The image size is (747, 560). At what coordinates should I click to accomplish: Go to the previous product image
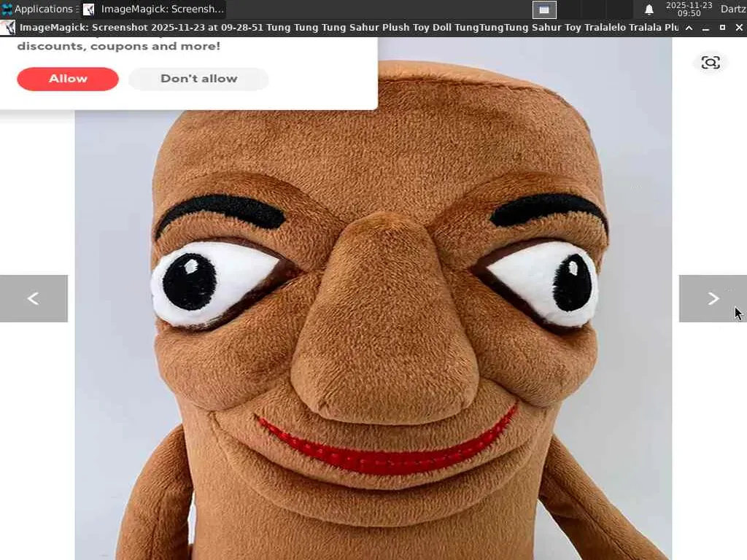[x=34, y=298]
